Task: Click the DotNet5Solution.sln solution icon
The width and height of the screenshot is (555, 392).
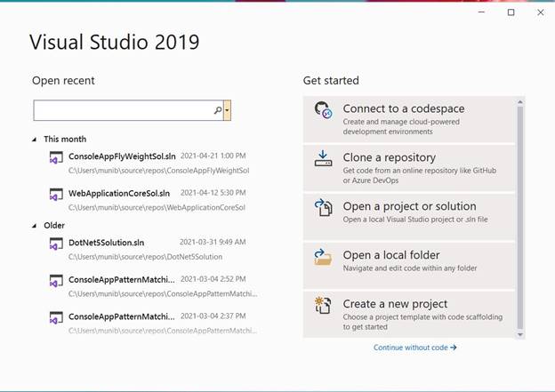Action: (56, 244)
